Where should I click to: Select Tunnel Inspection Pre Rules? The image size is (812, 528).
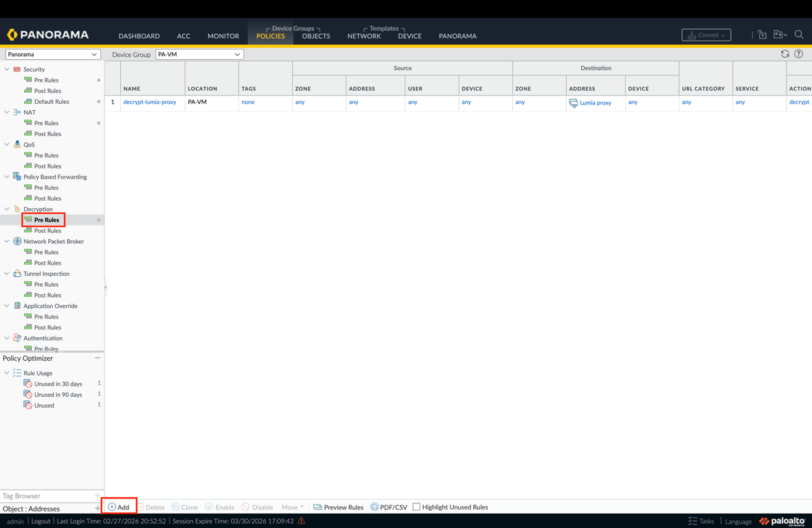pyautogui.click(x=46, y=284)
